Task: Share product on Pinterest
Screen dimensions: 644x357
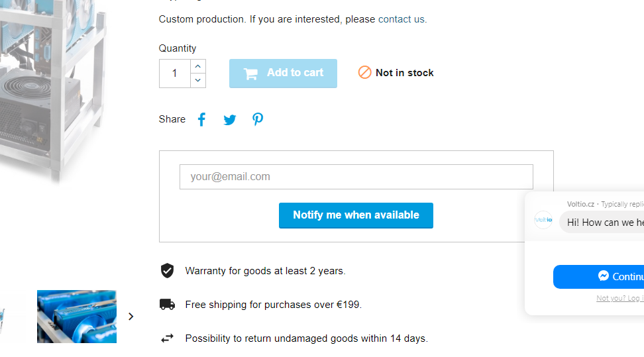Action: pyautogui.click(x=258, y=119)
